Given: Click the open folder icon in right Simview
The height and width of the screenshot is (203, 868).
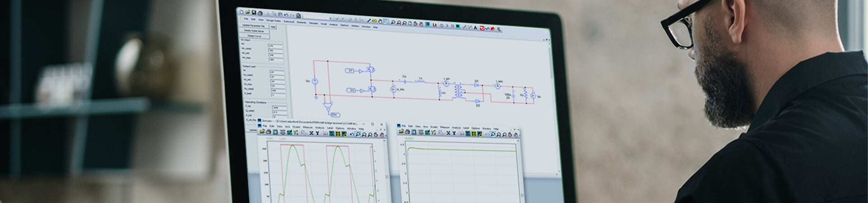Looking at the screenshot, I should click(x=401, y=132).
